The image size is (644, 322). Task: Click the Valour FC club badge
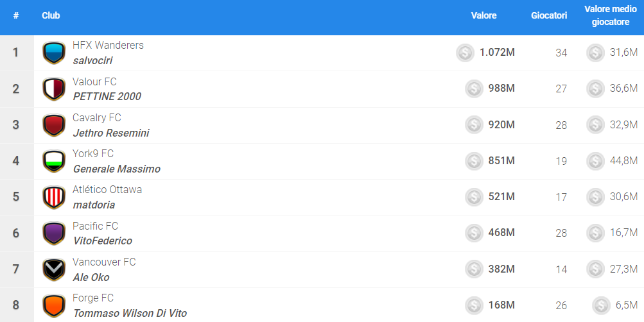54,89
